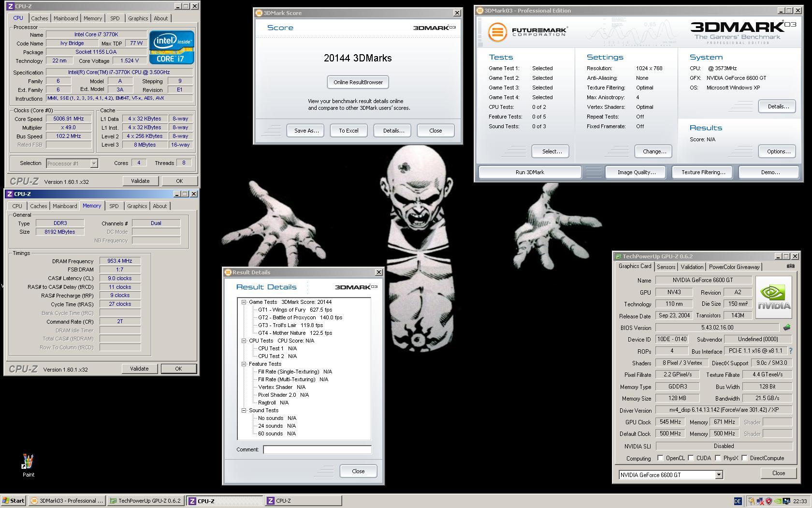812x508 pixels.
Task: Click the 20144 3DMarks score text
Action: (x=358, y=58)
